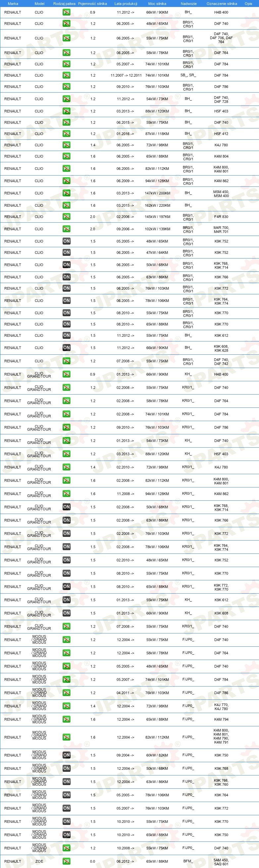The width and height of the screenshot is (259, 868).
Task: Click ON diesel icon in K9K 608, K9K 628 row
Action: [67, 348]
